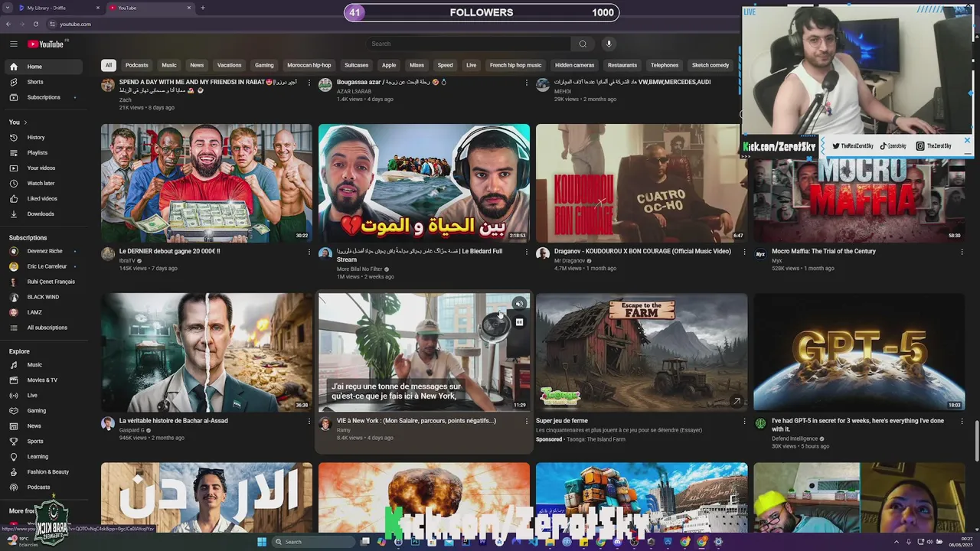Click the search magnifier button
Image resolution: width=980 pixels, height=551 pixels.
coord(583,44)
